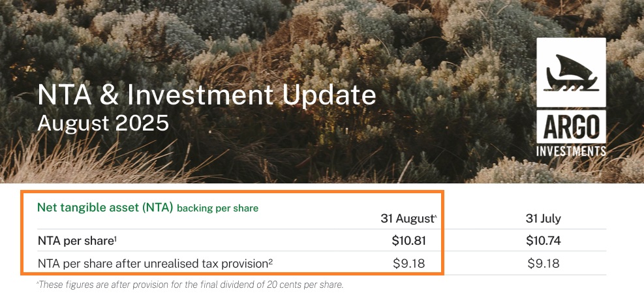The height and width of the screenshot is (297, 644).
Task: Click the NTA & Investment Update title
Action: tap(207, 96)
